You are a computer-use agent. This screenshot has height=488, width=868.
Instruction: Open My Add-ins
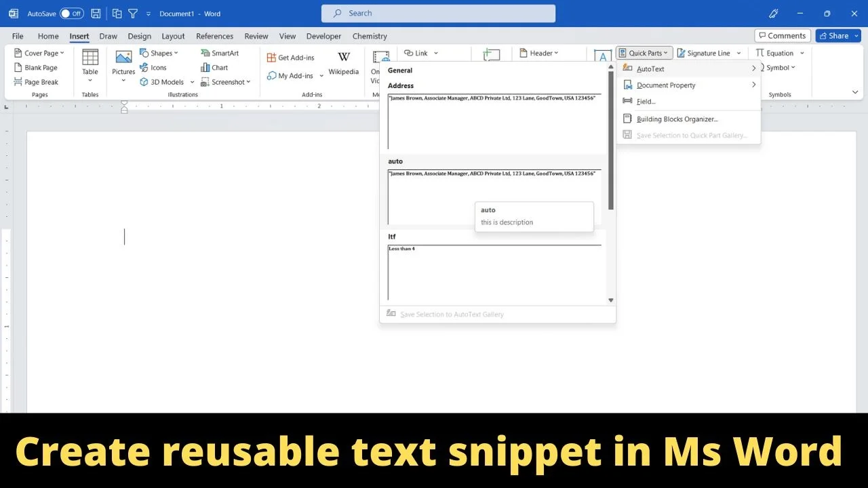pos(290,76)
